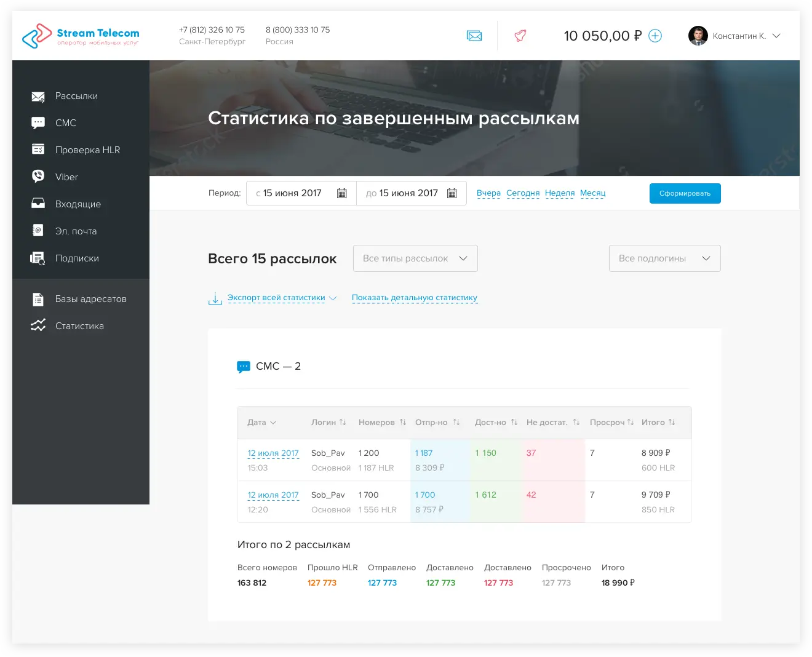Click the blue СМС bubble icon in card
The width and height of the screenshot is (812, 657).
(244, 367)
